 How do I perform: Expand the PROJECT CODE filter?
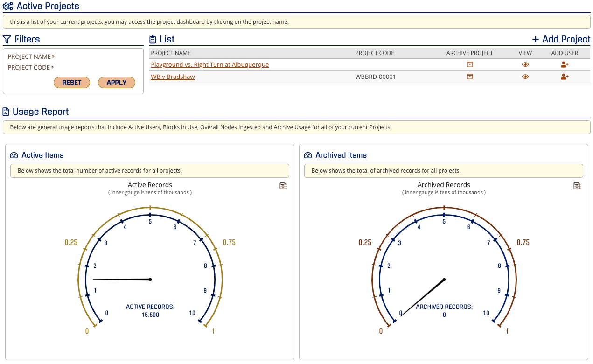click(31, 67)
